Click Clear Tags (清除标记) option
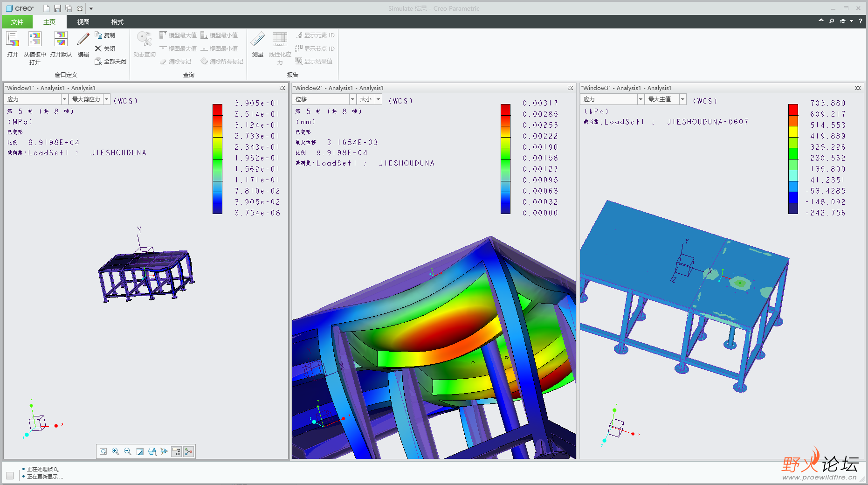This screenshot has height=485, width=868. (x=175, y=62)
